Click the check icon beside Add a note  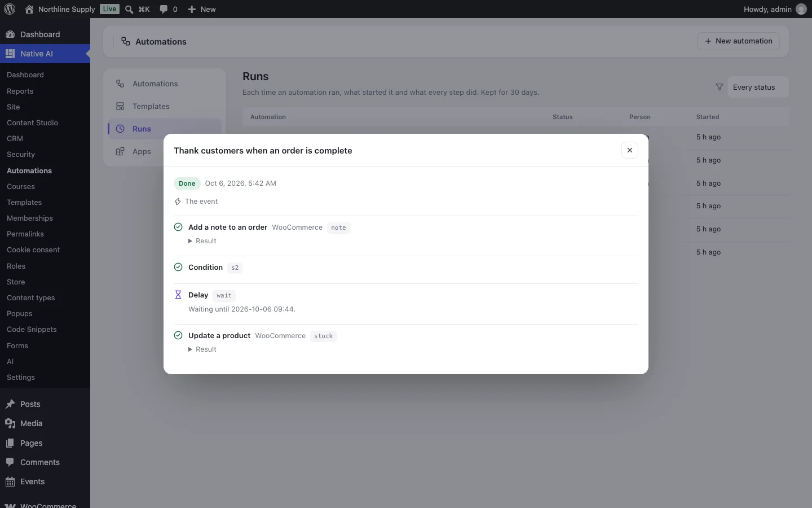[178, 227]
